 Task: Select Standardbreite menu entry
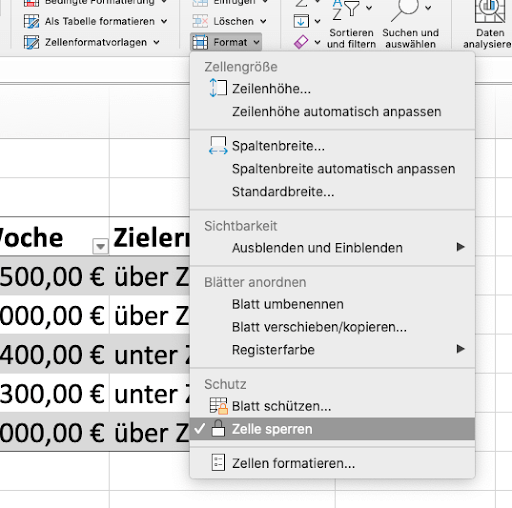pos(332,192)
